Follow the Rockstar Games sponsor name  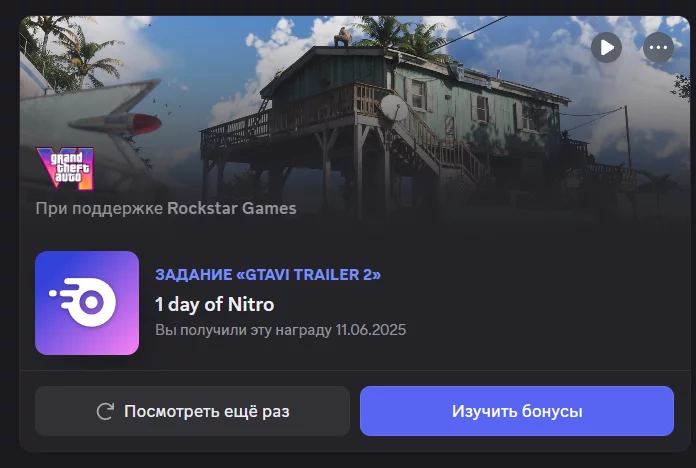(x=232, y=208)
